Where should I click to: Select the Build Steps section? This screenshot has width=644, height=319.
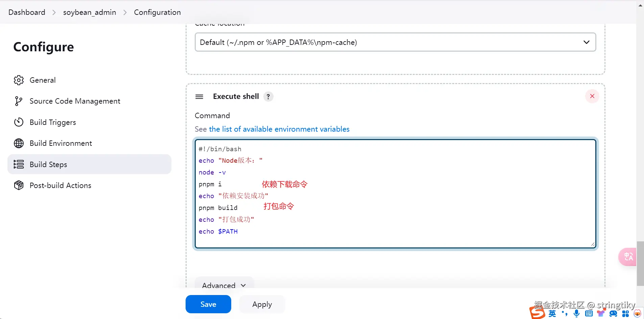[89, 164]
